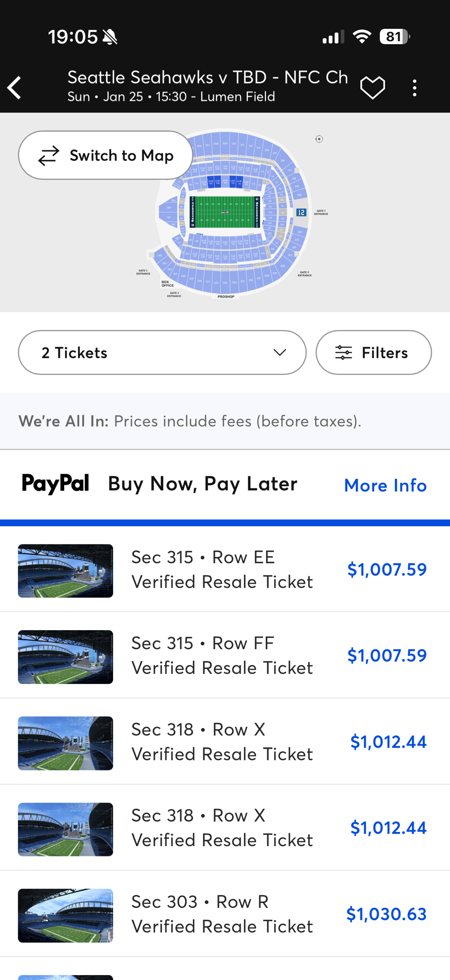Expand the 2 Tickets quantity dropdown
Viewport: 450px width, 980px height.
[x=162, y=353]
